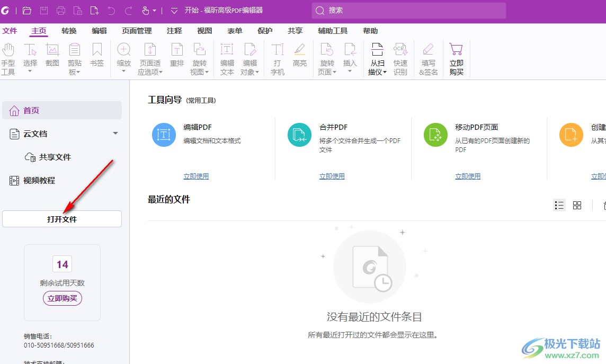
Task: Click 立即使用 link under Edit PDF
Action: pos(196,176)
